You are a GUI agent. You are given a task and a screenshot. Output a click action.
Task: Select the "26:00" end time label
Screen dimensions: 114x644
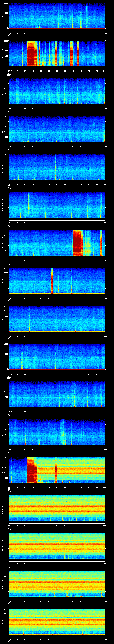(x=105, y=147)
